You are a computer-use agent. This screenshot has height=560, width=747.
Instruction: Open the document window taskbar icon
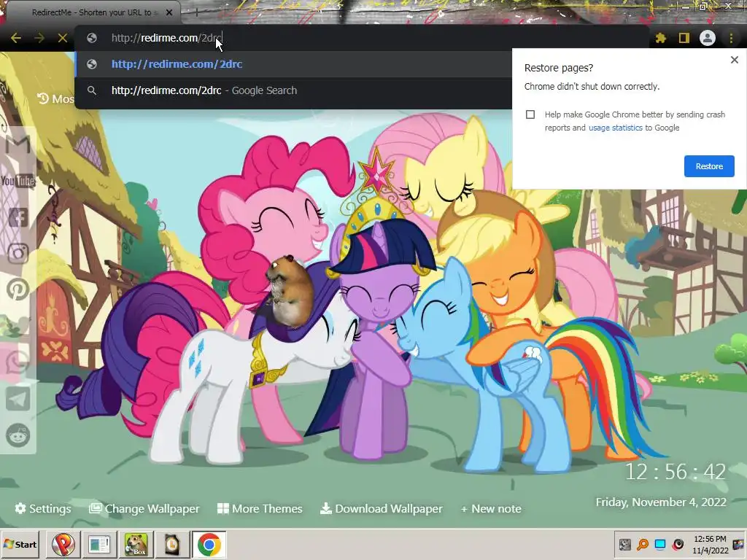click(x=99, y=544)
